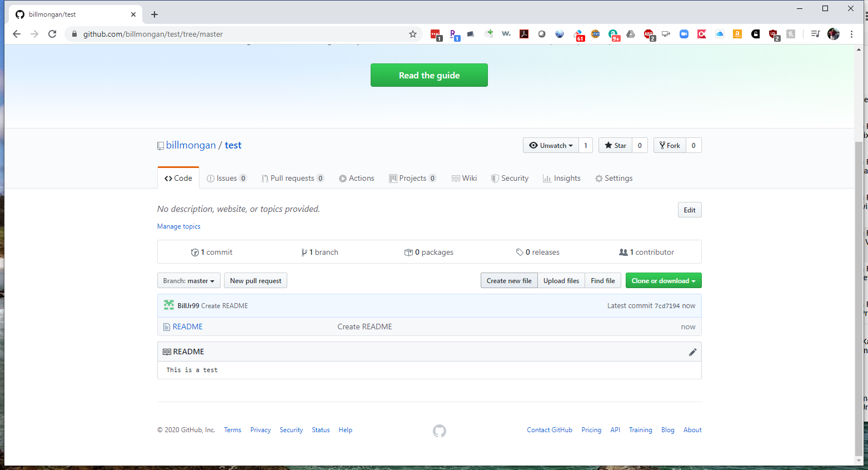View the 1 commit history
The height and width of the screenshot is (470, 868).
click(x=212, y=252)
